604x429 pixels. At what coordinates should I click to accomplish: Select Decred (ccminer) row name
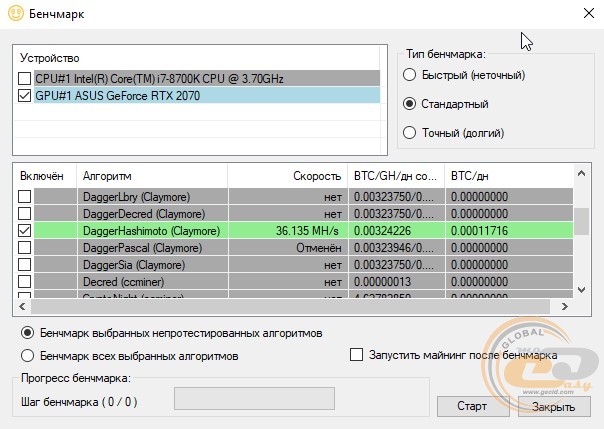(x=124, y=282)
